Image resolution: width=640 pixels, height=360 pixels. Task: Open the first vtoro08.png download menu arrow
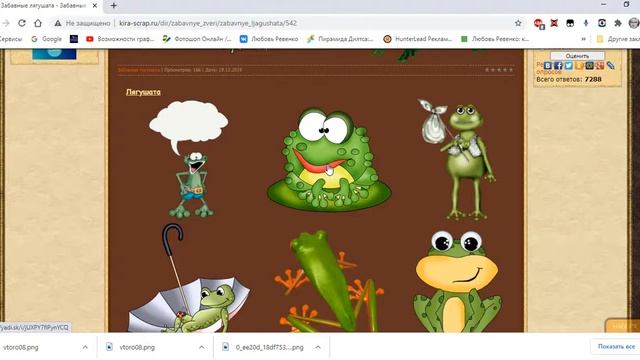pos(85,347)
